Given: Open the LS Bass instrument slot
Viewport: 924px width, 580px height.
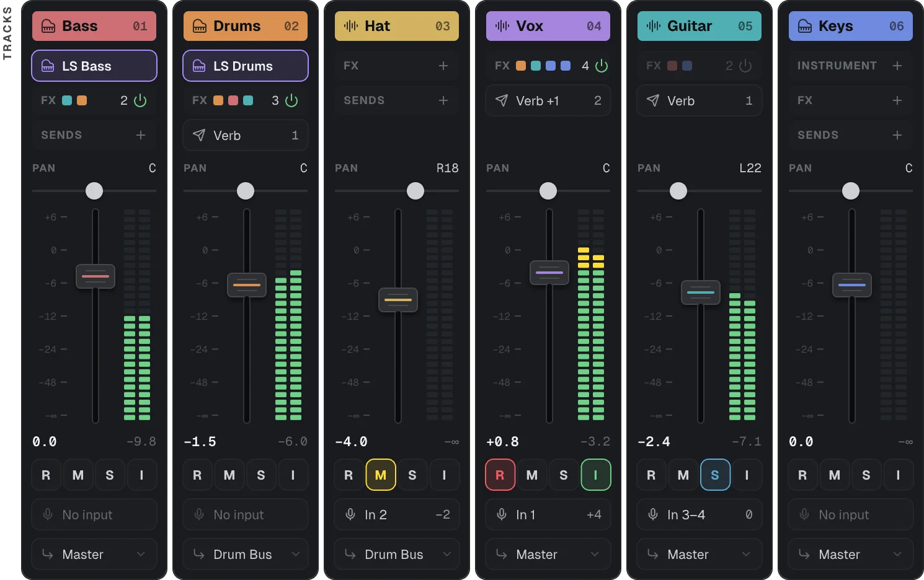Looking at the screenshot, I should pyautogui.click(x=94, y=66).
